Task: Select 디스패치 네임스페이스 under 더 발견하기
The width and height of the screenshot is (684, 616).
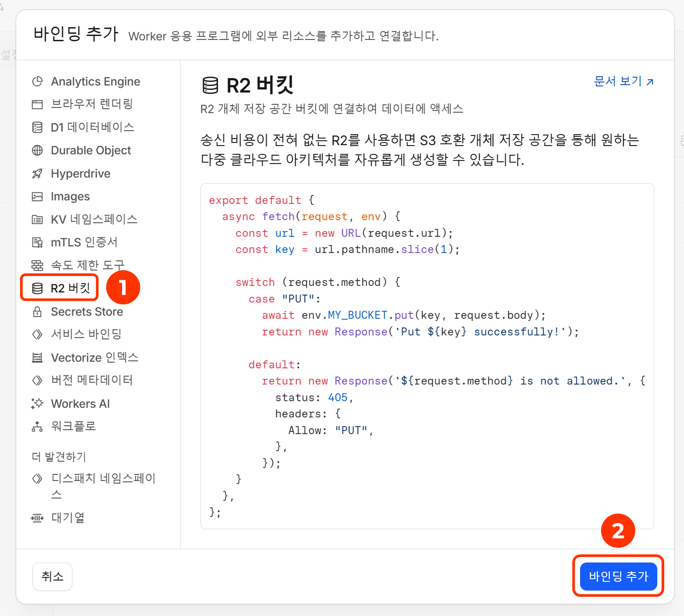Action: click(103, 479)
